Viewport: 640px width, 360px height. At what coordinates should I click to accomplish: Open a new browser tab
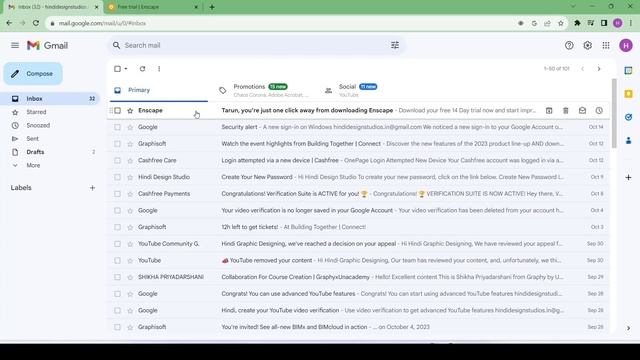point(212,7)
